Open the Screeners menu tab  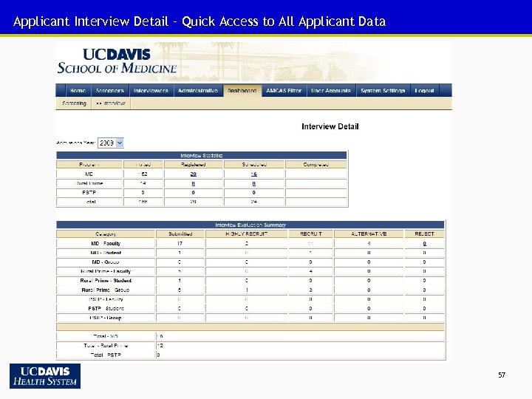[x=110, y=91]
